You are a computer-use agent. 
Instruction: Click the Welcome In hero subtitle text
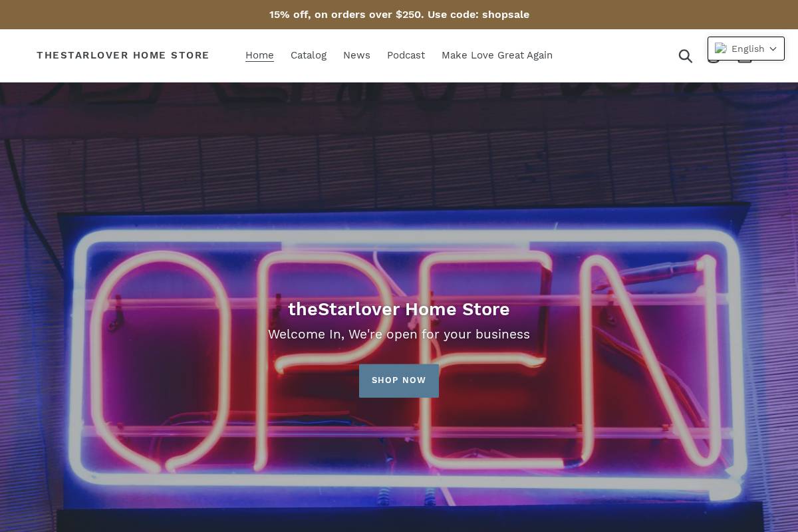(x=399, y=334)
